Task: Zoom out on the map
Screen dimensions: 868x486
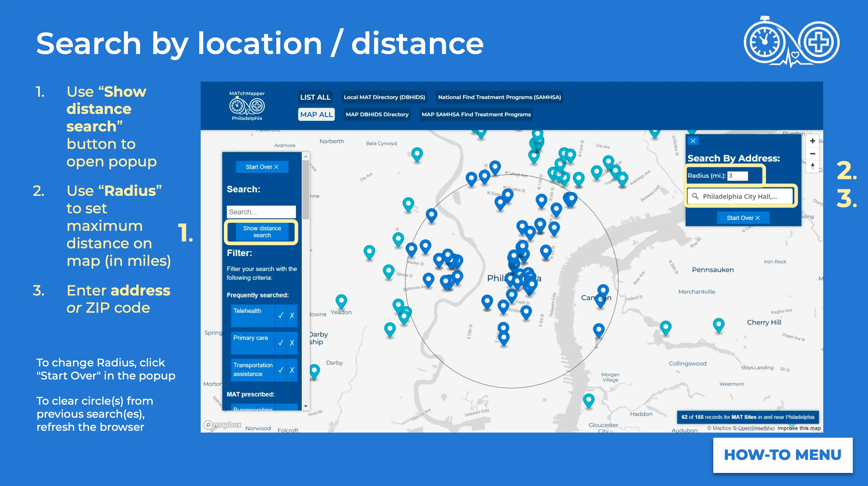Action: coord(812,153)
